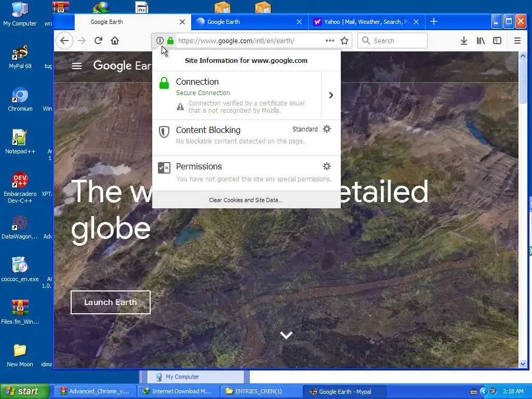The image size is (532, 399).
Task: Select coccoc_en.exe desktop icon
Action: pyautogui.click(x=20, y=270)
